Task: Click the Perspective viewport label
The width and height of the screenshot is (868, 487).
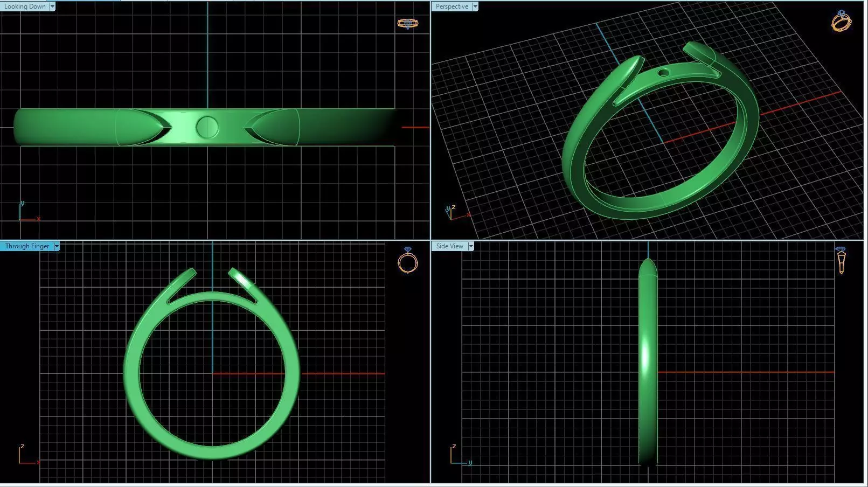Action: [x=452, y=6]
